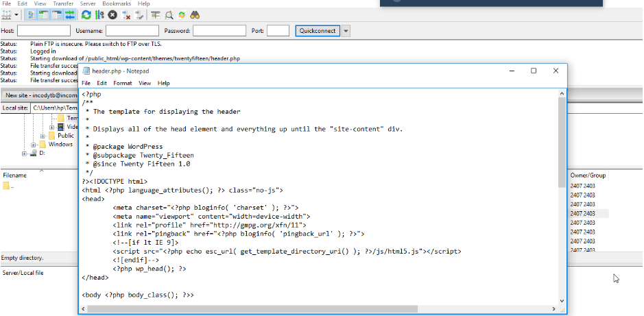Toggle the remote directory tree display

click(57, 15)
